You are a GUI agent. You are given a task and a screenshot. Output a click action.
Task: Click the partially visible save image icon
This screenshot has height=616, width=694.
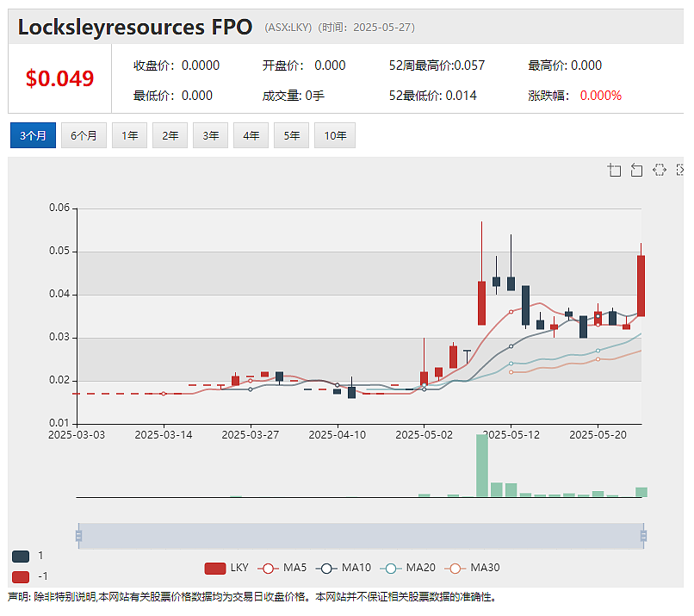[x=680, y=170]
